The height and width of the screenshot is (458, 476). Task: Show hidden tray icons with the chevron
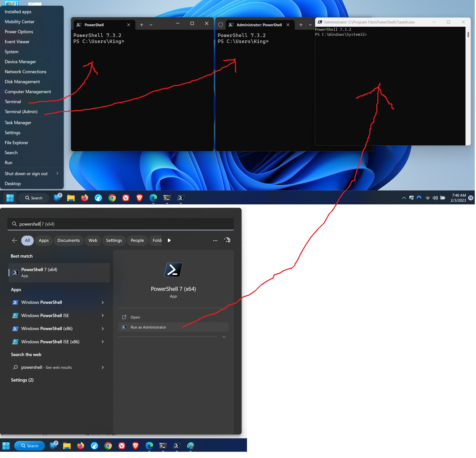tap(404, 198)
